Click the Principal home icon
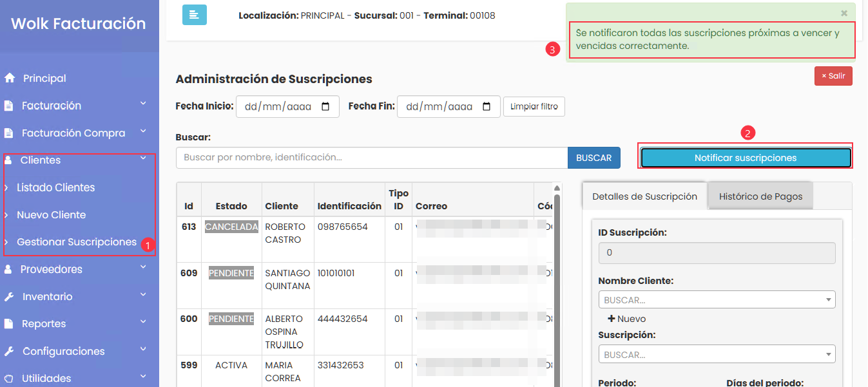 pos(10,78)
